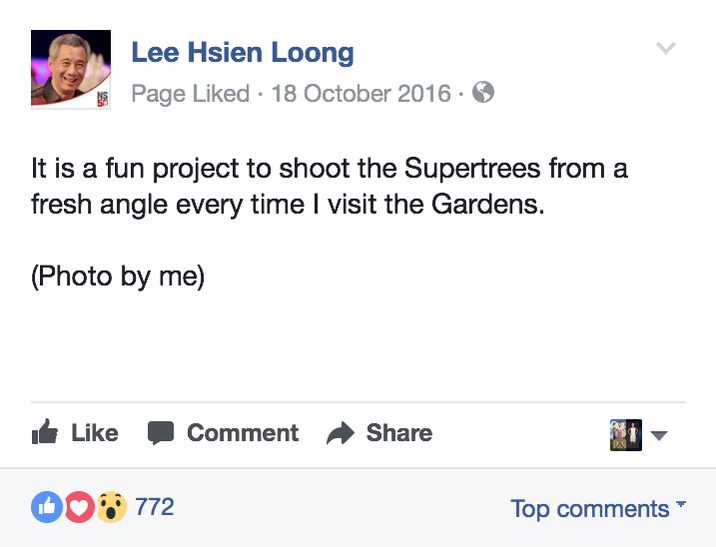Click the Page Liked status text
This screenshot has height=547, width=716.
pyautogui.click(x=190, y=94)
